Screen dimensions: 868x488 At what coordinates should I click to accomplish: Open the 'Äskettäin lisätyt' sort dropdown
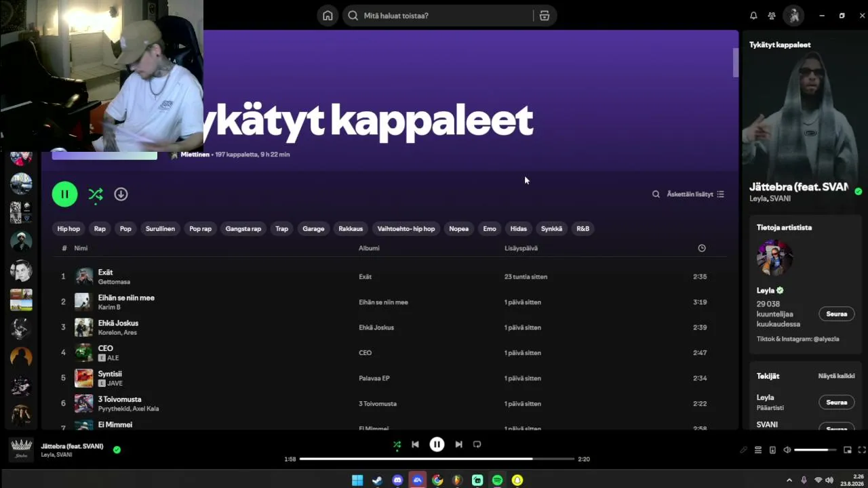coord(695,195)
